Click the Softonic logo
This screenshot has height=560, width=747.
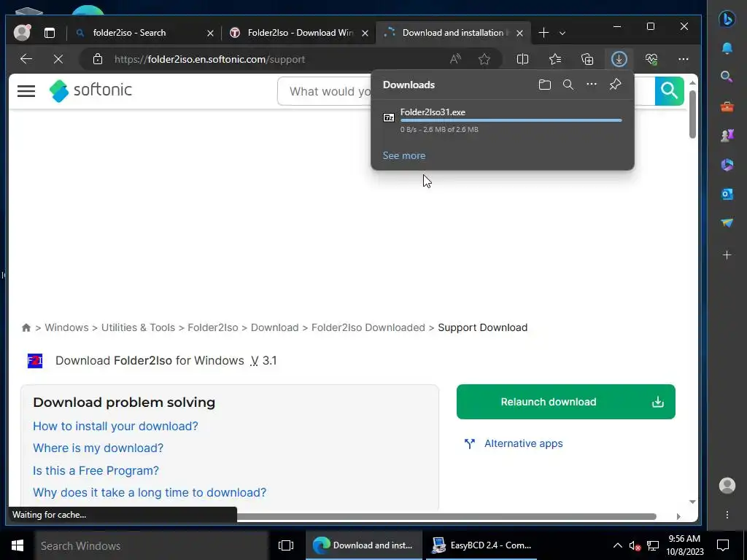click(x=90, y=90)
